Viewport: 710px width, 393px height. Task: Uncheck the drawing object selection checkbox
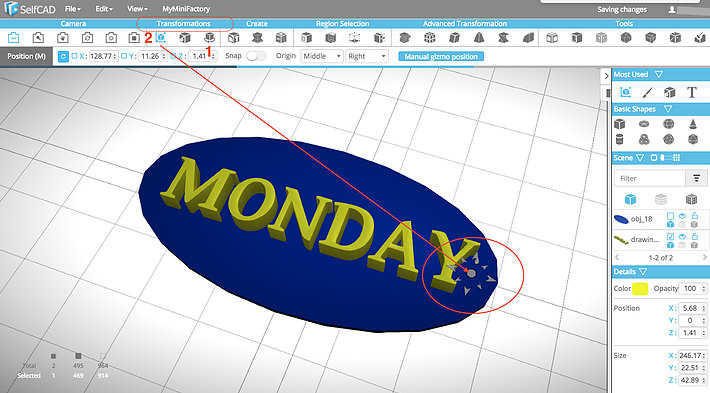[671, 236]
